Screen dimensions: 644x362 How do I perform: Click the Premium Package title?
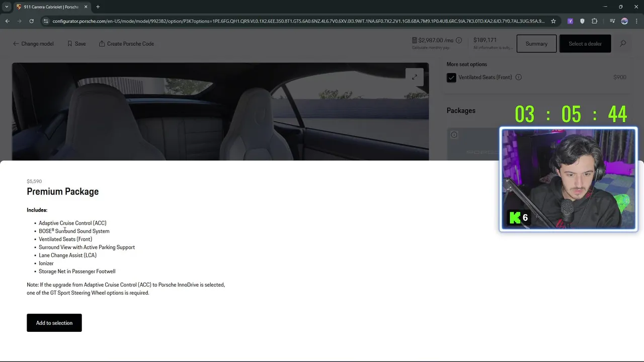coord(62,192)
